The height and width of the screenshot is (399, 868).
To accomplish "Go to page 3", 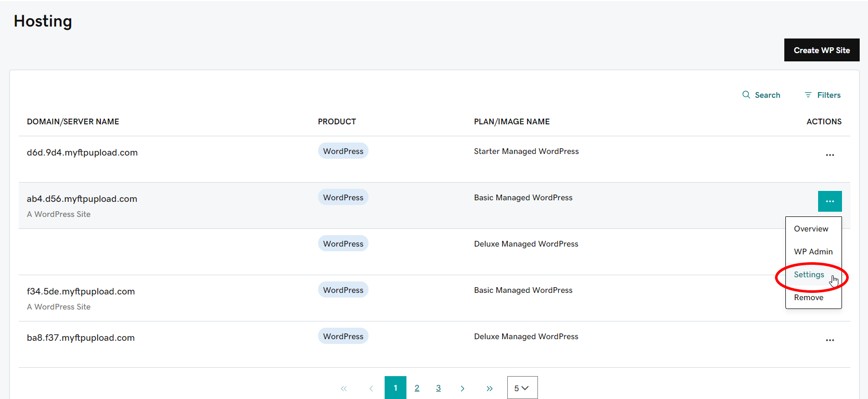I will [438, 388].
